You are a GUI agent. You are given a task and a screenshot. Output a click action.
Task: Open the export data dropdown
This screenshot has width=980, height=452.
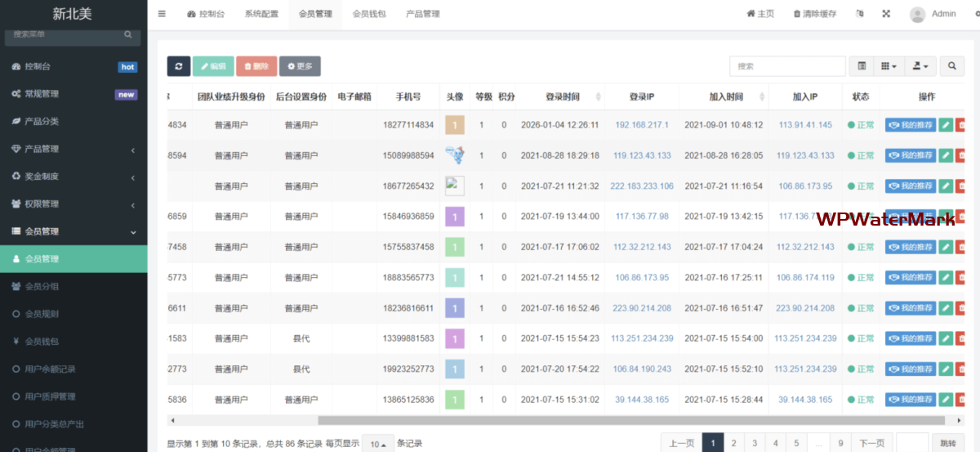(920, 66)
